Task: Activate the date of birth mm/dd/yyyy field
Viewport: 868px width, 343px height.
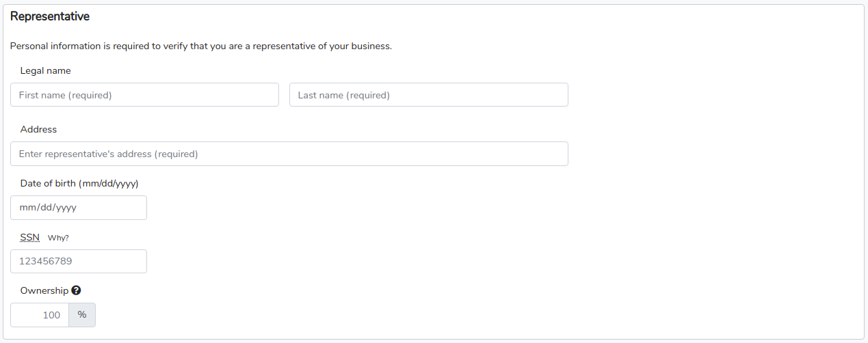Action: [79, 208]
